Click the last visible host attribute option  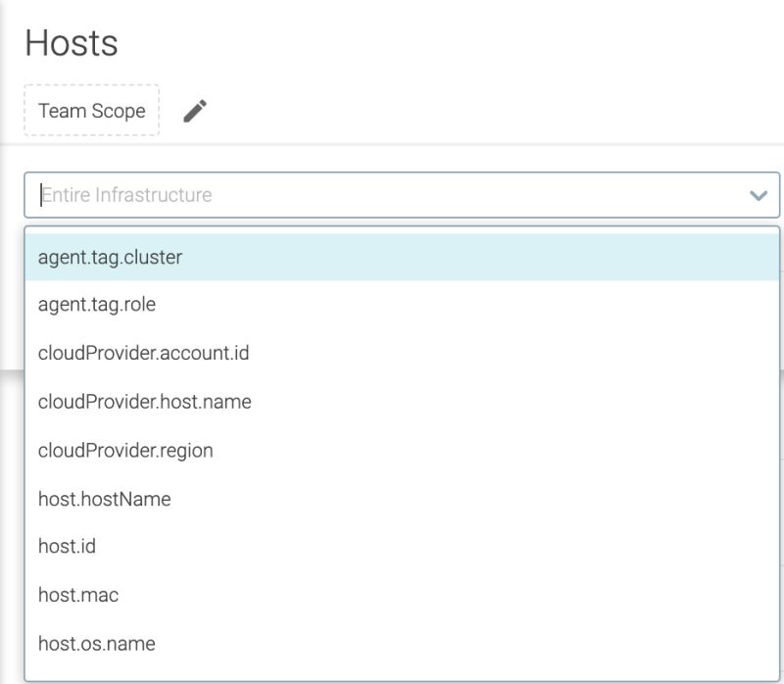point(95,644)
